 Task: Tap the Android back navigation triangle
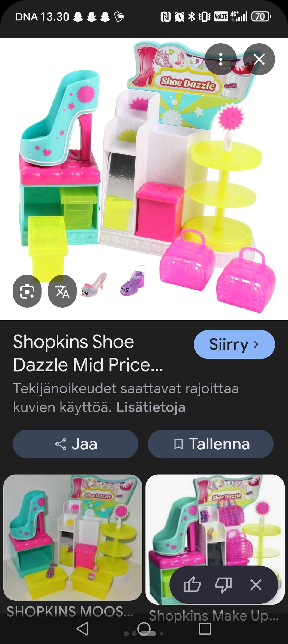pos(82,629)
